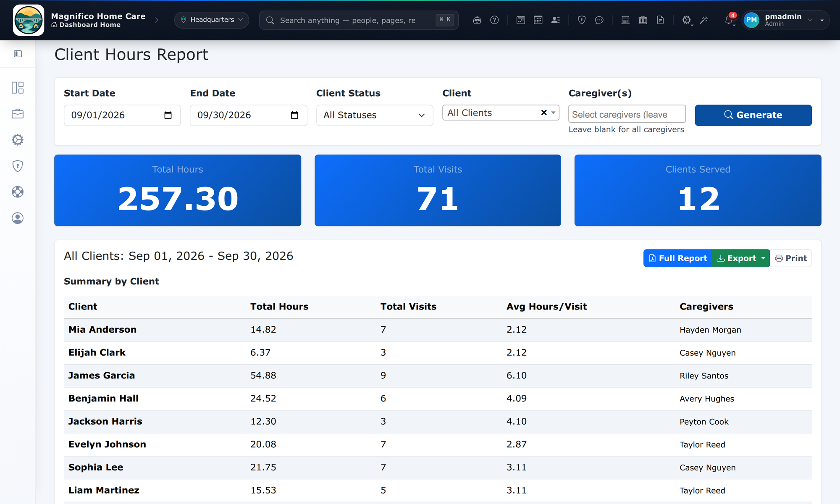Open the chat messages icon

tap(599, 20)
